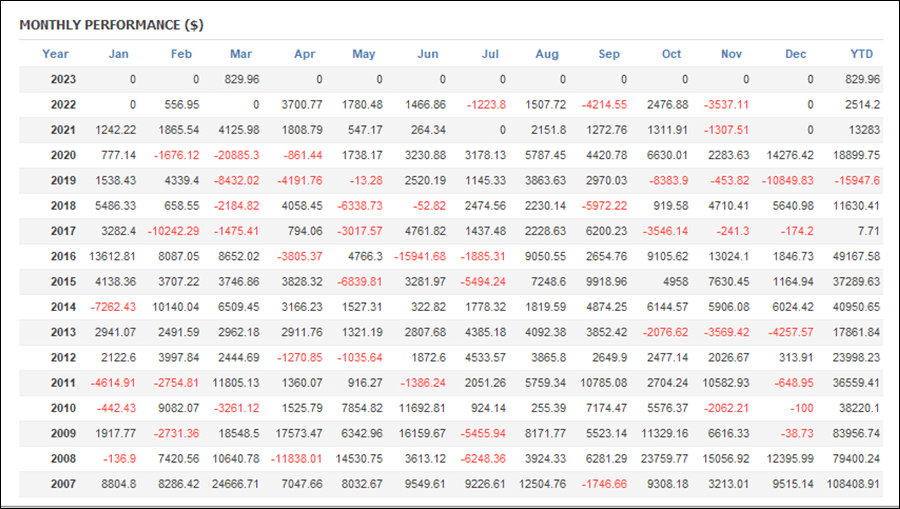Click the 23759.77 October 2008 cell
Image resolution: width=900 pixels, height=509 pixels.
coord(665,459)
